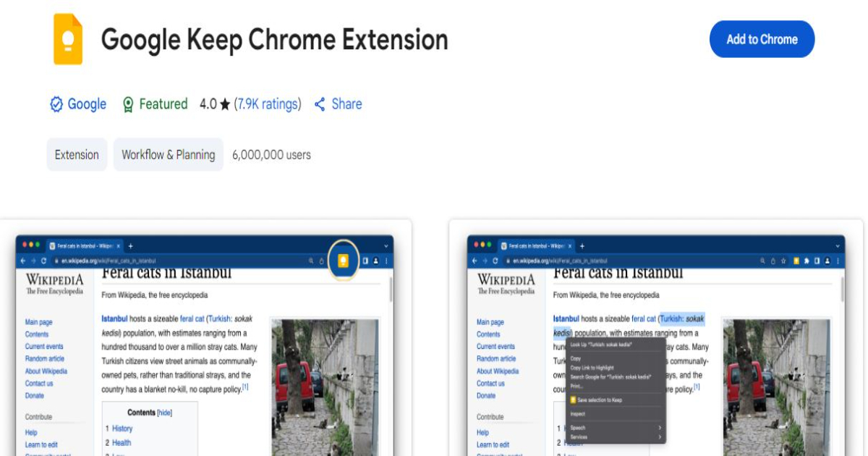Click the Google Keep Chrome Extension title

tap(275, 39)
